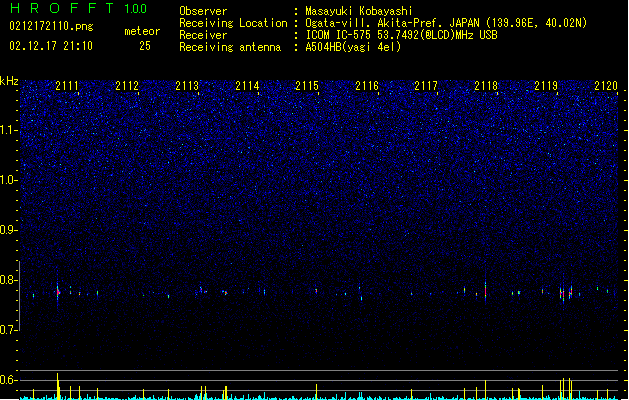Click the date stamp 02.12.17 21:10

point(51,46)
